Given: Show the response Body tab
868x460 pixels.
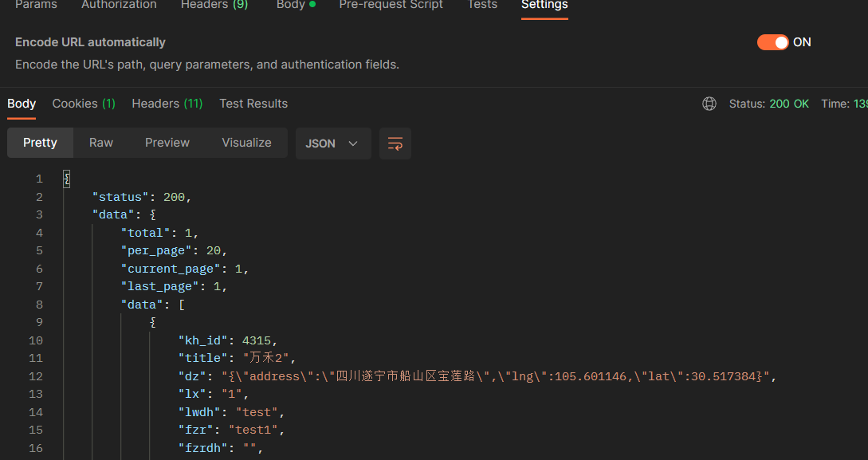Looking at the screenshot, I should (22, 104).
